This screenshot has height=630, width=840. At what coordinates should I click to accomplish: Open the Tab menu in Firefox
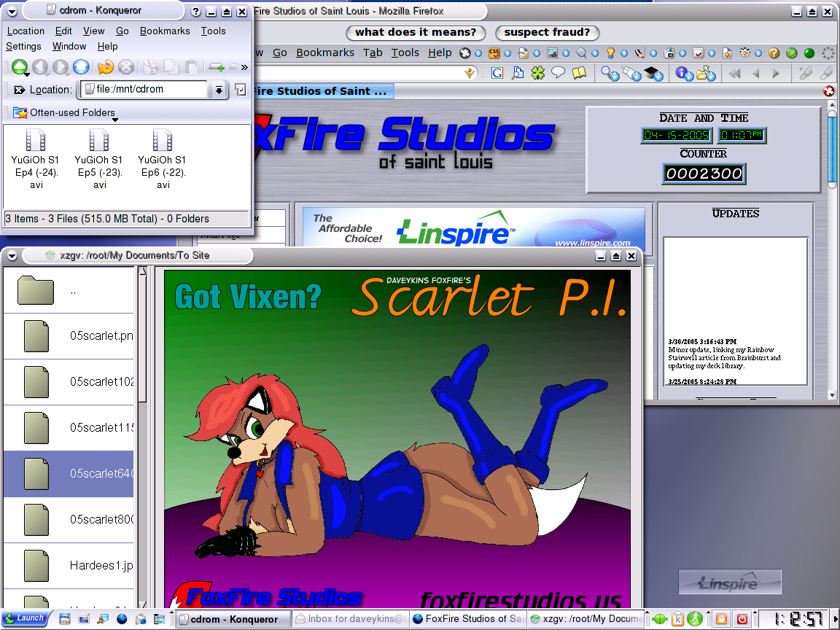click(x=373, y=52)
